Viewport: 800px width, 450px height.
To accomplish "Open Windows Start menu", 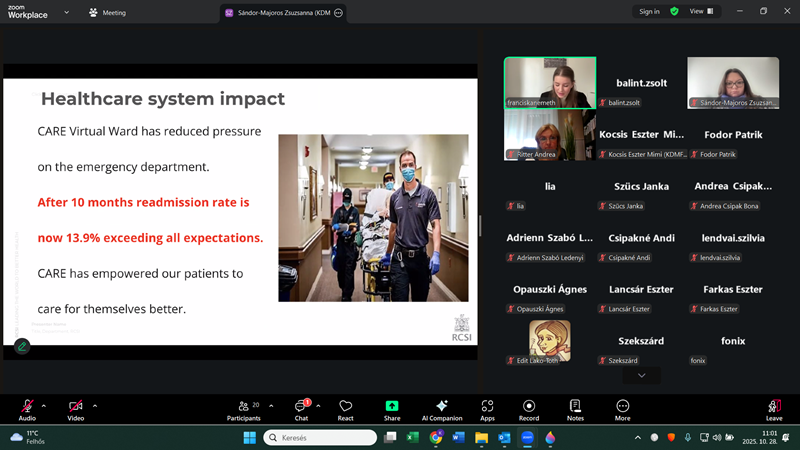I will (x=249, y=437).
